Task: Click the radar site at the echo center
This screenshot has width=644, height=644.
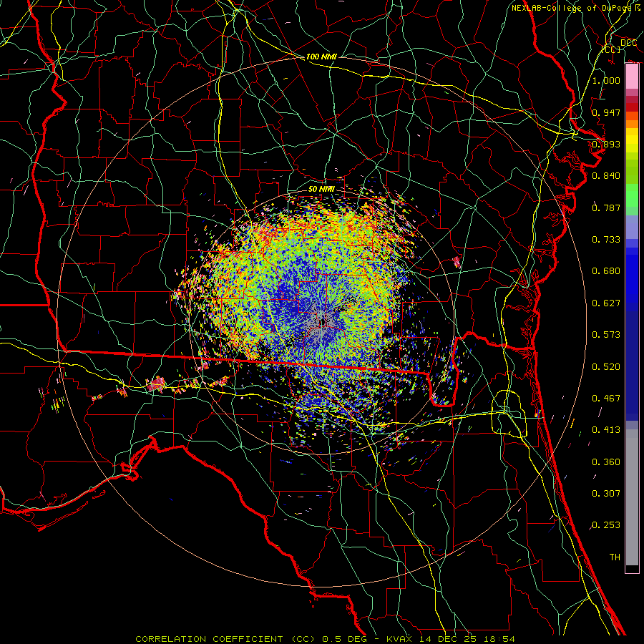Action: 323,321
